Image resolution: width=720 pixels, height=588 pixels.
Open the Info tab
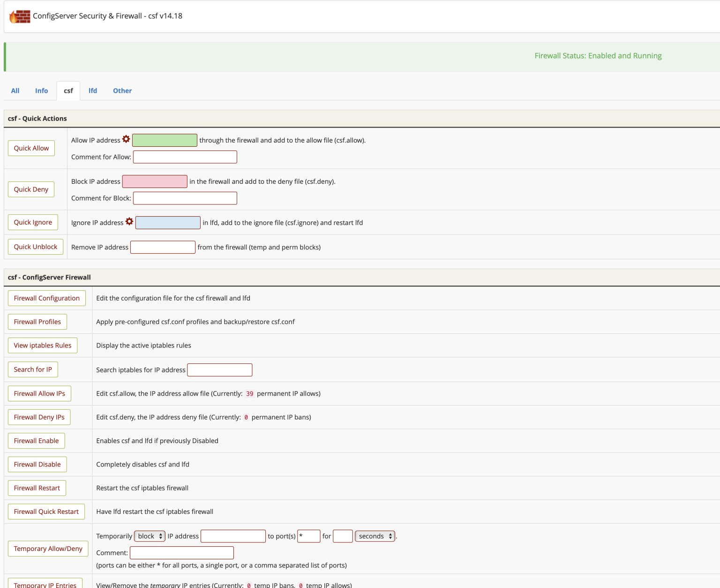click(x=41, y=90)
